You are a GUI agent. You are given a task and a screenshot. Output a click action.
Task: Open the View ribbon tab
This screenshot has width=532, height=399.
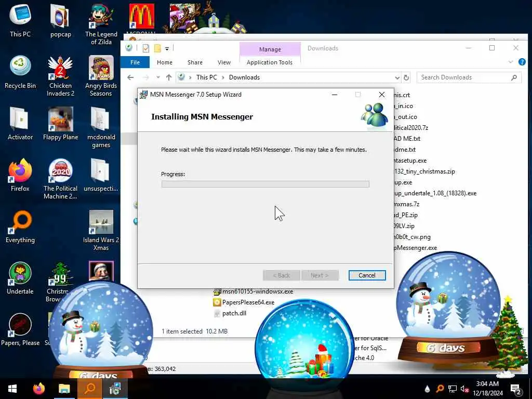point(224,62)
